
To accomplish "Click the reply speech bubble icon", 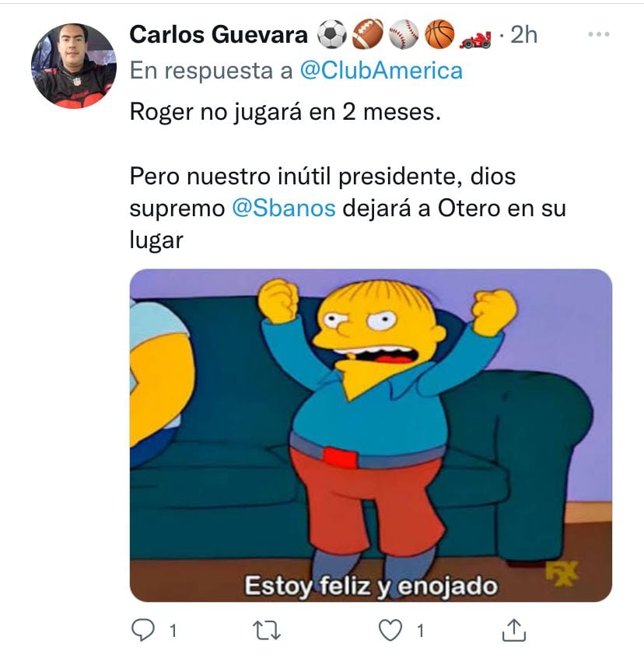I will [x=143, y=630].
